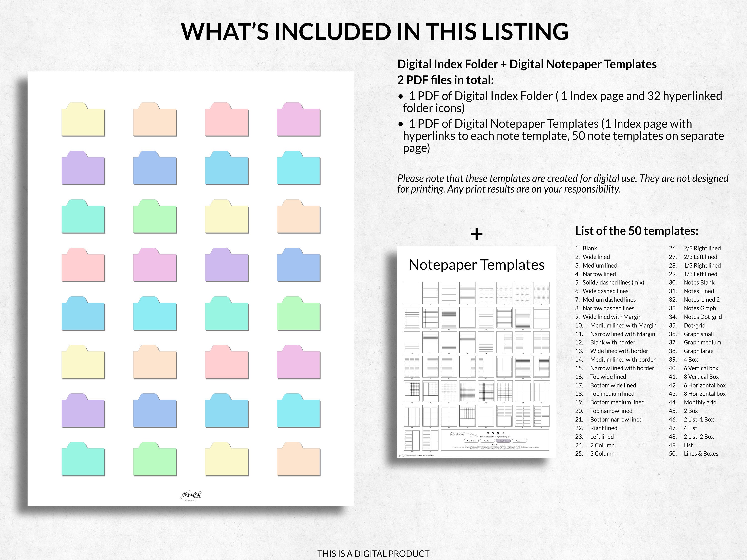Open the peach folder in the sixth row
This screenshot has height=560, width=747.
[155, 362]
